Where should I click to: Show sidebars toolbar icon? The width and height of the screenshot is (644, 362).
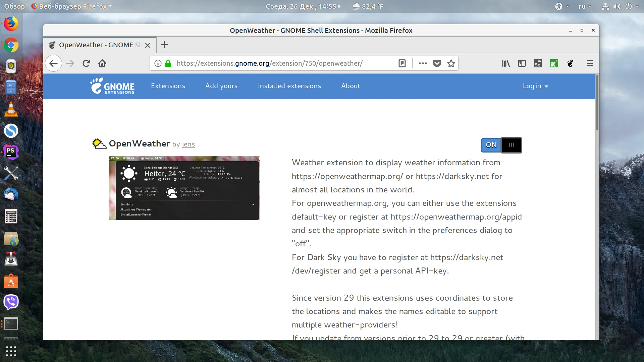tap(522, 63)
